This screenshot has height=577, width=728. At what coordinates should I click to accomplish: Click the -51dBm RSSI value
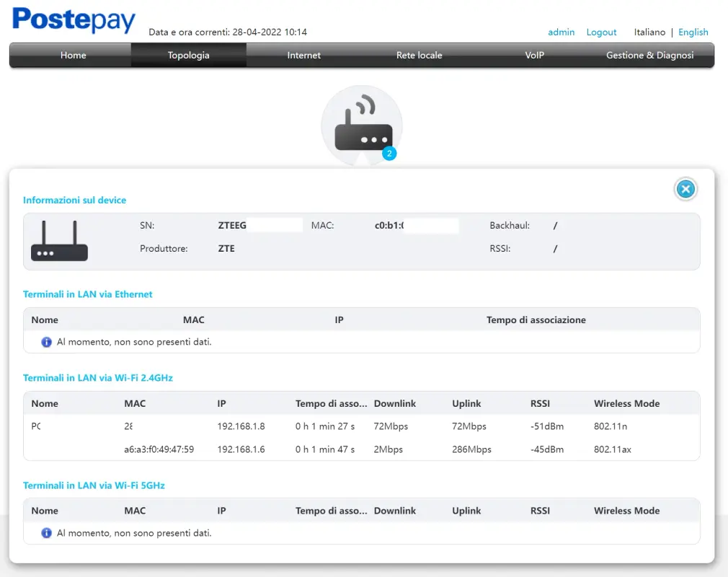pyautogui.click(x=547, y=426)
